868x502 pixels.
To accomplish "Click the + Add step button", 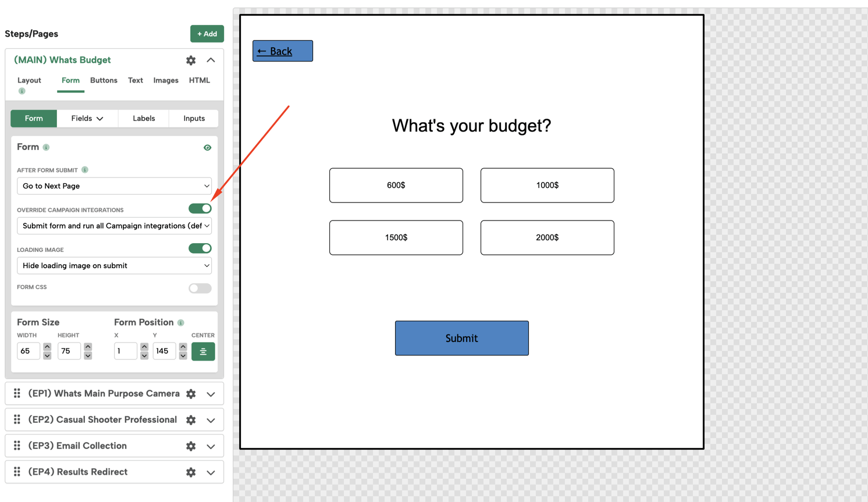I will (207, 34).
